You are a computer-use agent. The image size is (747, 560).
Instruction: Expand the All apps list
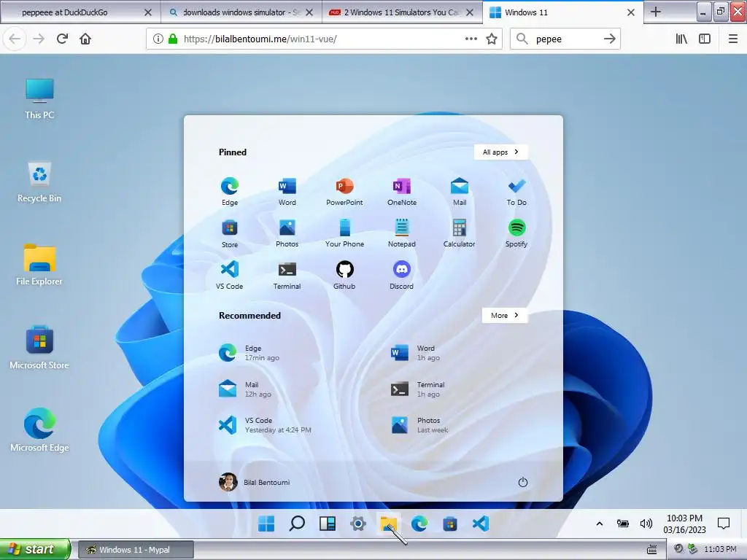500,152
